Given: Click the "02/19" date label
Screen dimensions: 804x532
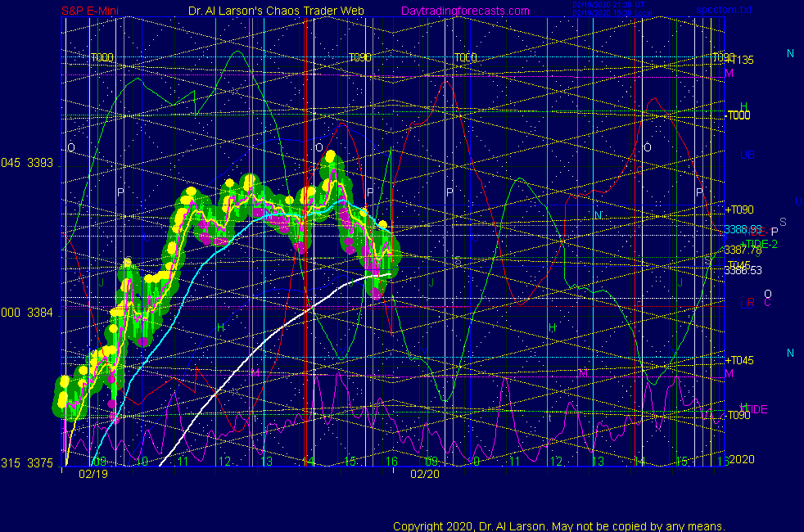Looking at the screenshot, I should pos(93,474).
